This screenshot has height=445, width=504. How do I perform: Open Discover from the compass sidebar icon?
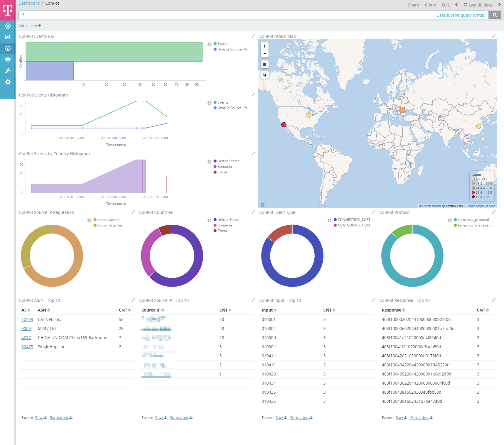coord(8,26)
